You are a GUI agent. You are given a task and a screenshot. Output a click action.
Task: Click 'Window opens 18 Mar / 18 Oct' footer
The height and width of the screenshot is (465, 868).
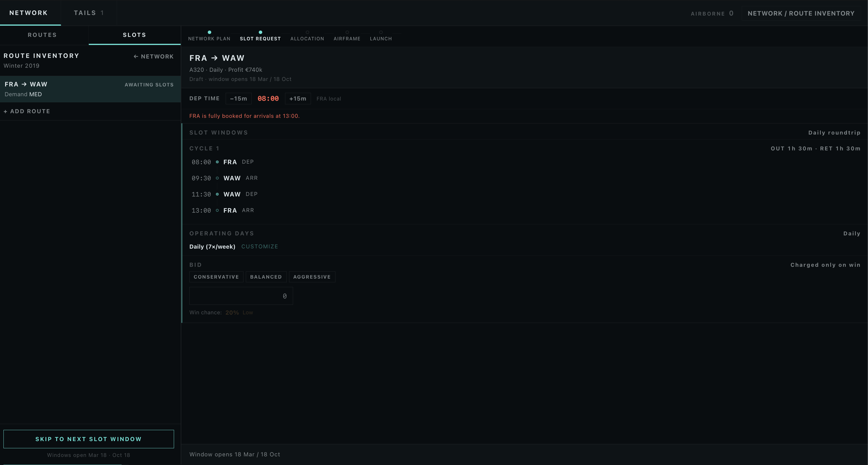point(235,455)
